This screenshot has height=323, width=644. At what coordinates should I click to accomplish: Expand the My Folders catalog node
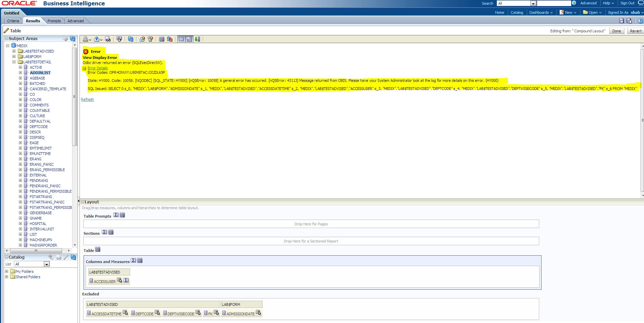tap(7, 271)
